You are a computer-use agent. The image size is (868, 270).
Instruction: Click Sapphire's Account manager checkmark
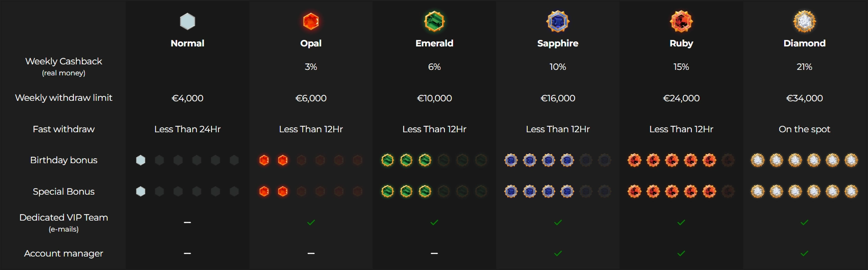(x=558, y=254)
